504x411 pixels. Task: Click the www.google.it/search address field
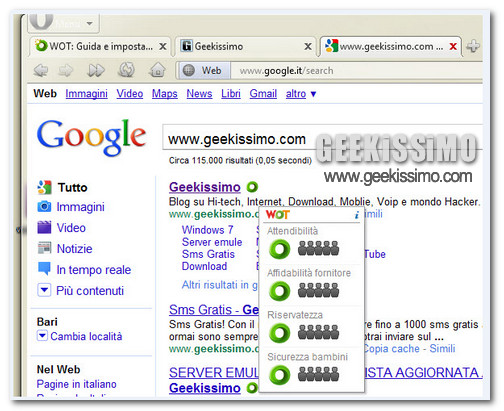coord(357,71)
